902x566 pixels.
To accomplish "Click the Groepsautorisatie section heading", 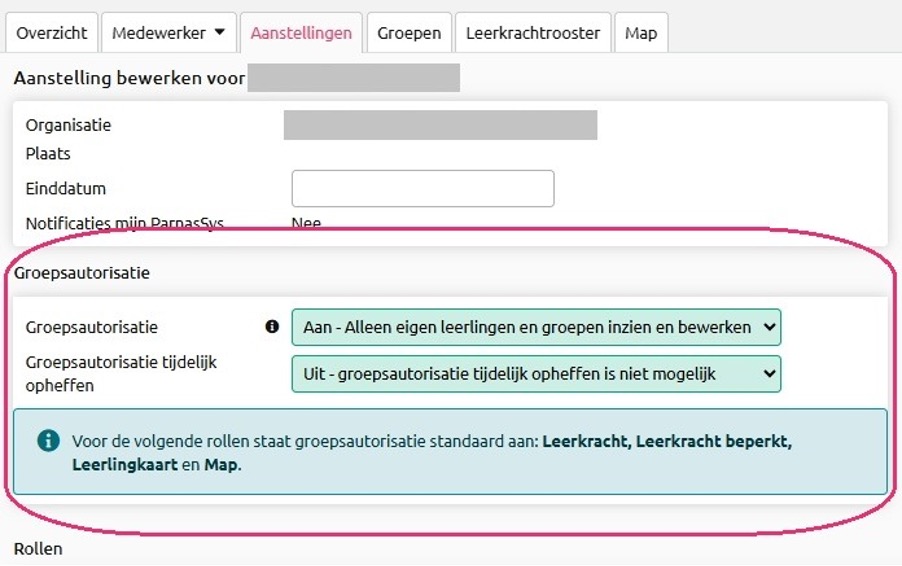I will [x=82, y=273].
